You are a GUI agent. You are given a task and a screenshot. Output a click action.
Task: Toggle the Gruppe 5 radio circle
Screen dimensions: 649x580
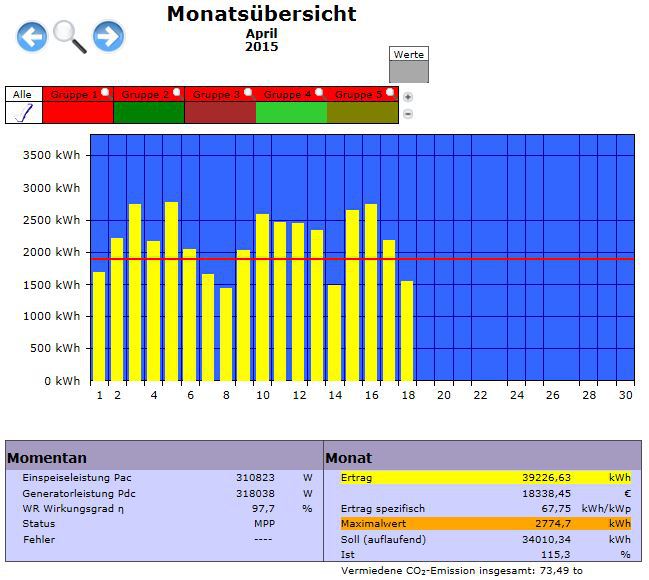(390, 92)
